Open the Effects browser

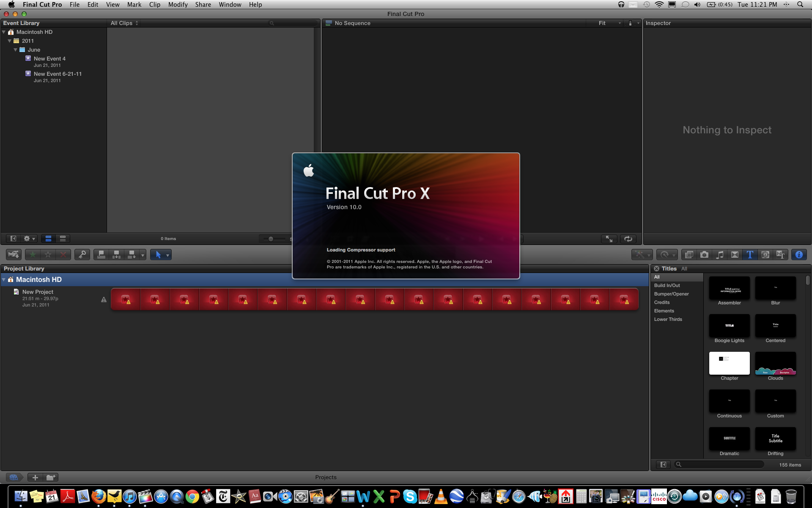pyautogui.click(x=689, y=254)
